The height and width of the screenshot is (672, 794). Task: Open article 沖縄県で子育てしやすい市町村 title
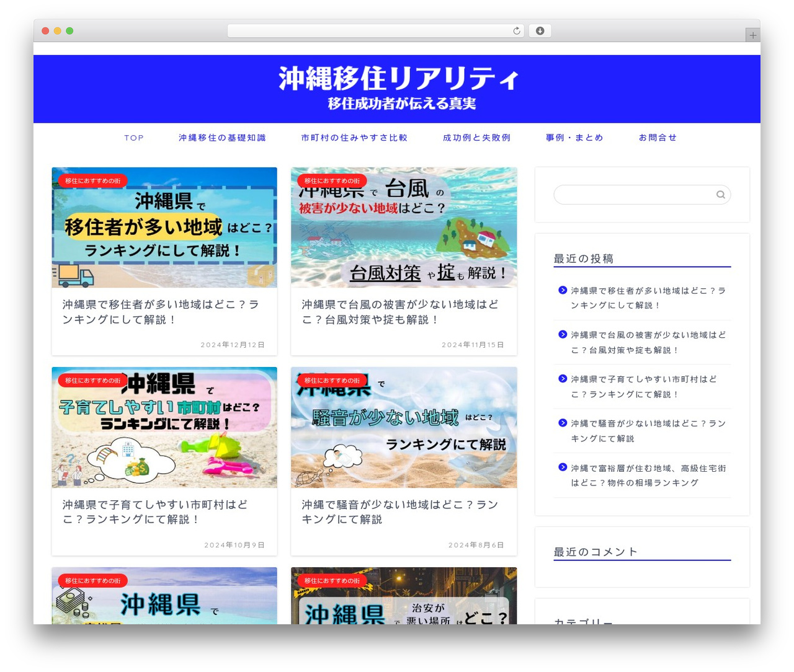point(155,512)
